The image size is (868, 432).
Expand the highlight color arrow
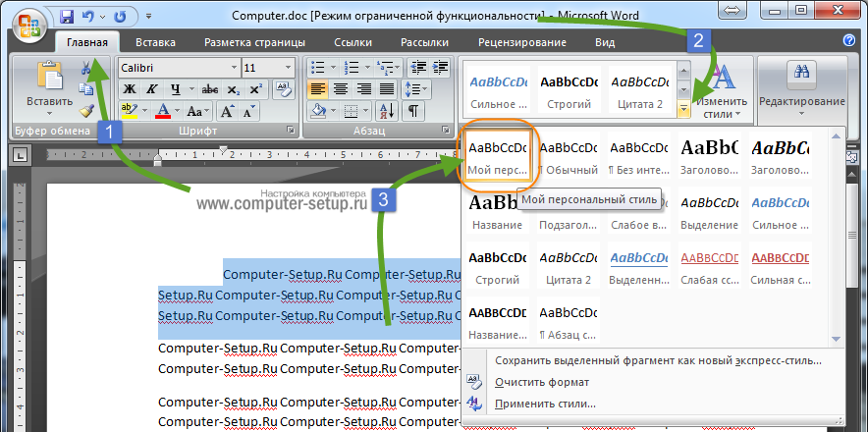[145, 111]
